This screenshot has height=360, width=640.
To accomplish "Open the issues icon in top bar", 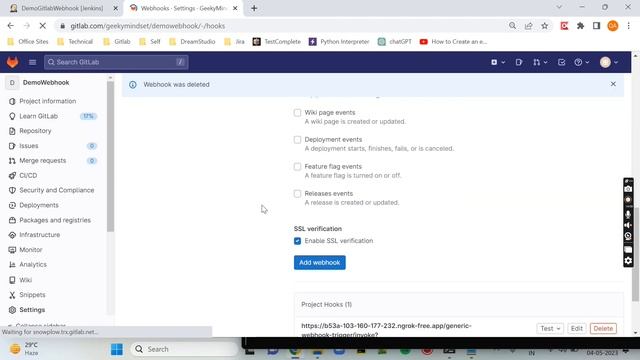I will pyautogui.click(x=519, y=62).
